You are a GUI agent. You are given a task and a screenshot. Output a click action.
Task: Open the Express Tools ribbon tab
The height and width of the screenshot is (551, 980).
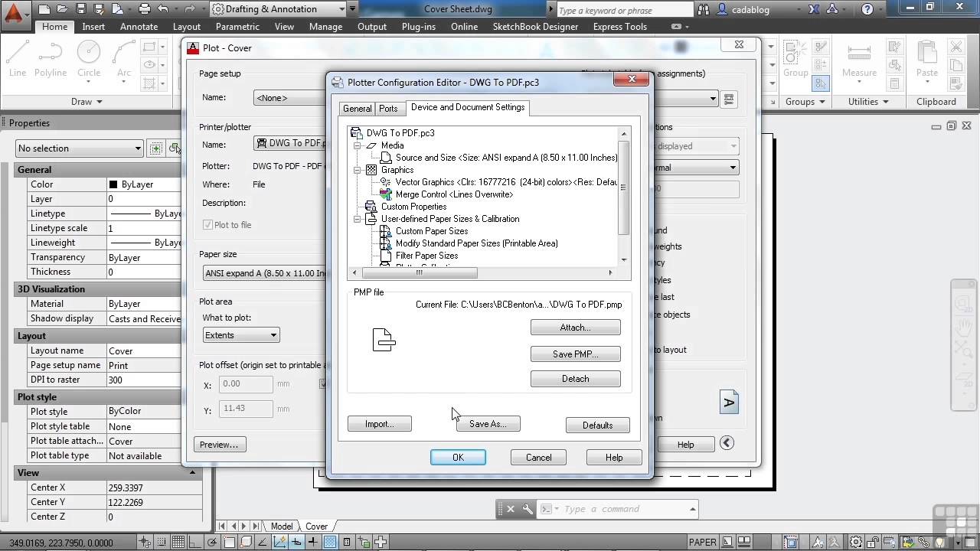click(x=619, y=26)
